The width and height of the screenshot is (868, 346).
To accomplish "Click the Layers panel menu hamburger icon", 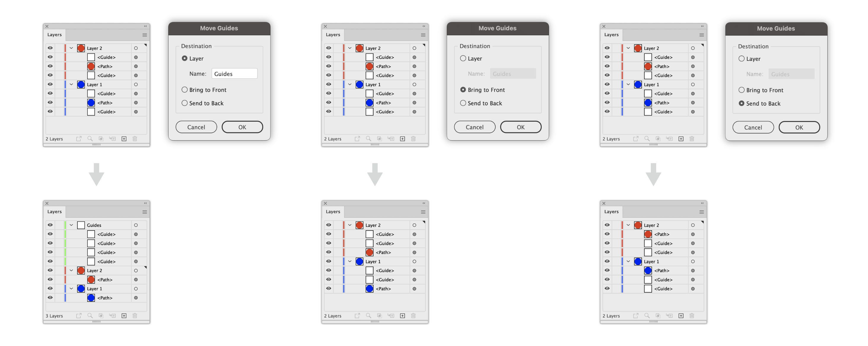I will [144, 35].
